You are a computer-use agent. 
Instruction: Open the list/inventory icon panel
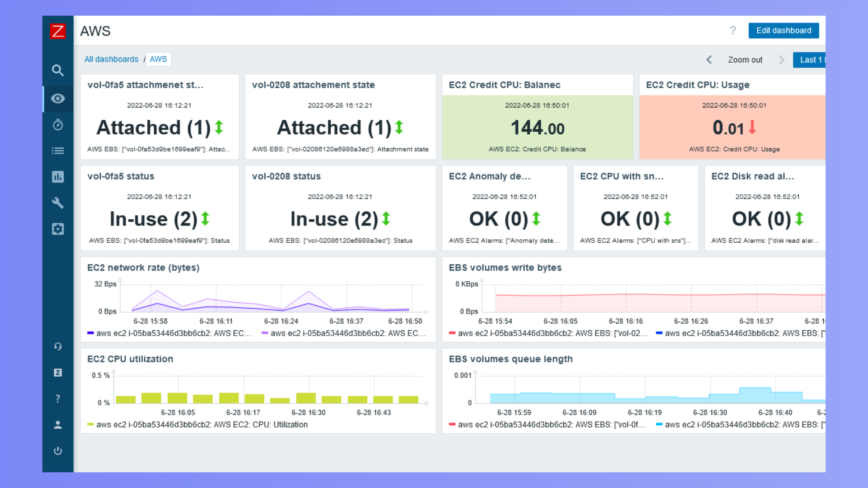click(x=57, y=150)
